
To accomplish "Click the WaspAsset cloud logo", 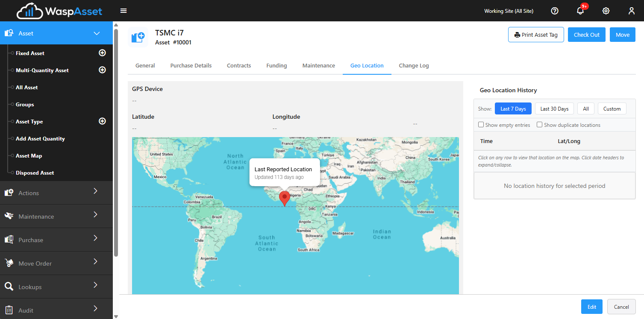I will click(x=59, y=11).
